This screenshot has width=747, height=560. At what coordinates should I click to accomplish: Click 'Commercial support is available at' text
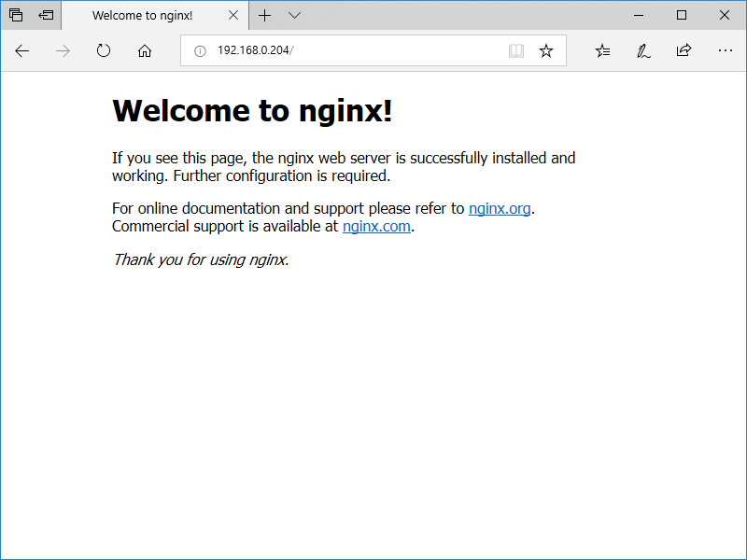pyautogui.click(x=225, y=226)
